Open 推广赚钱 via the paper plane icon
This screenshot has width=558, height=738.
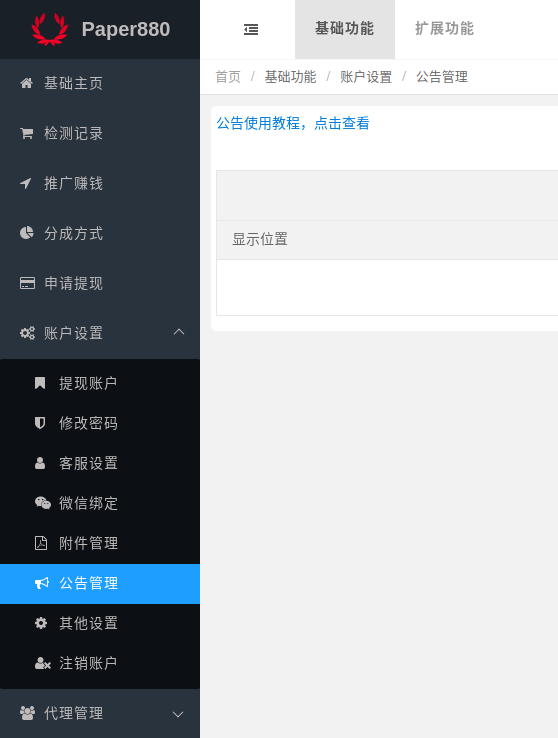pos(26,183)
